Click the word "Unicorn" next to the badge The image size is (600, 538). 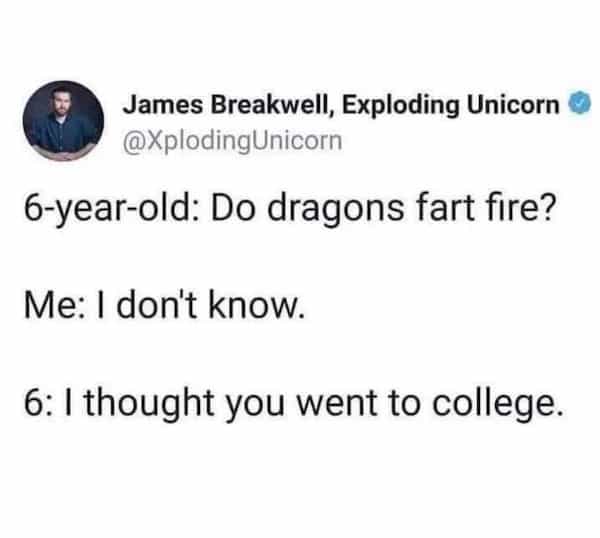(514, 104)
